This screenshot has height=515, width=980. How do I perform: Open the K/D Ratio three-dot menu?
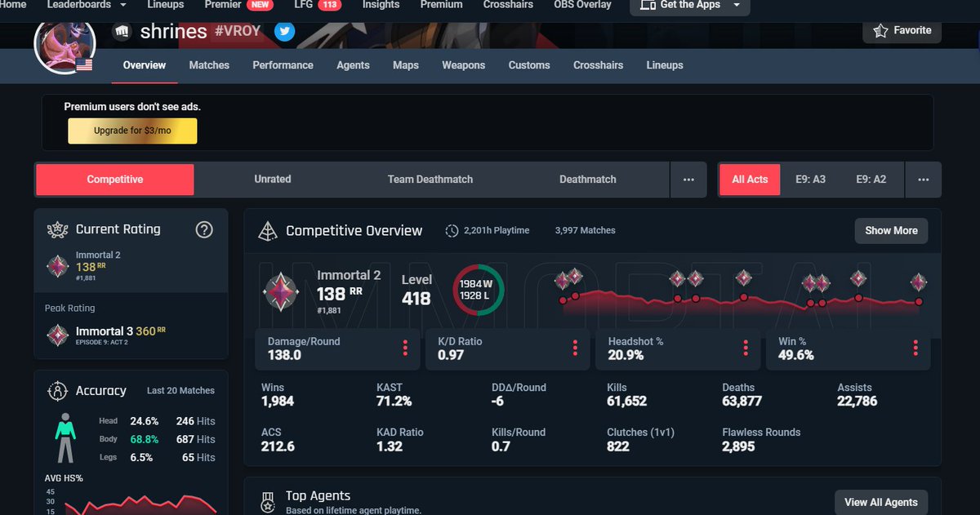pyautogui.click(x=575, y=349)
